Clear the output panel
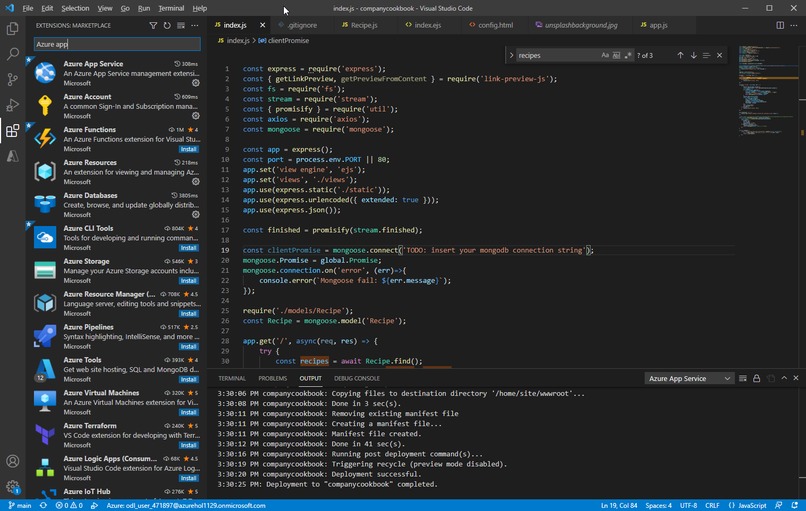806x511 pixels. [x=743, y=378]
